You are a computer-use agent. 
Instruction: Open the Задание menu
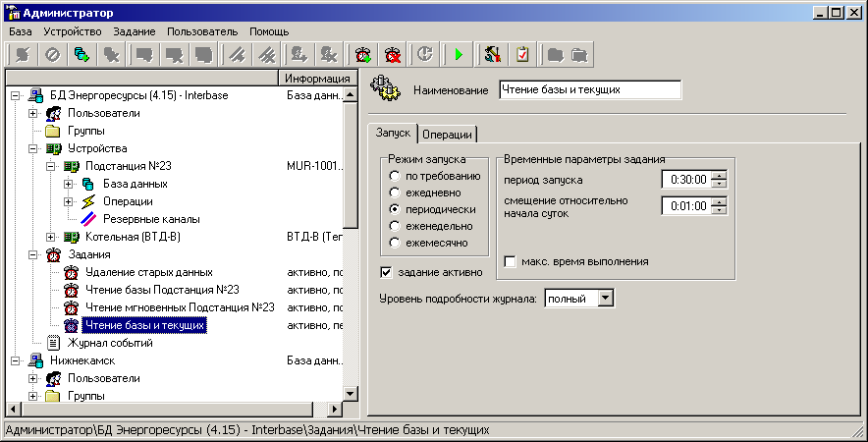(135, 31)
